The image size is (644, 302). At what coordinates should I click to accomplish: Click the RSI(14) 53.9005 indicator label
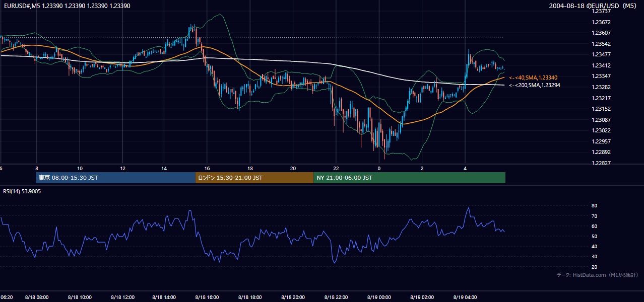[22, 191]
